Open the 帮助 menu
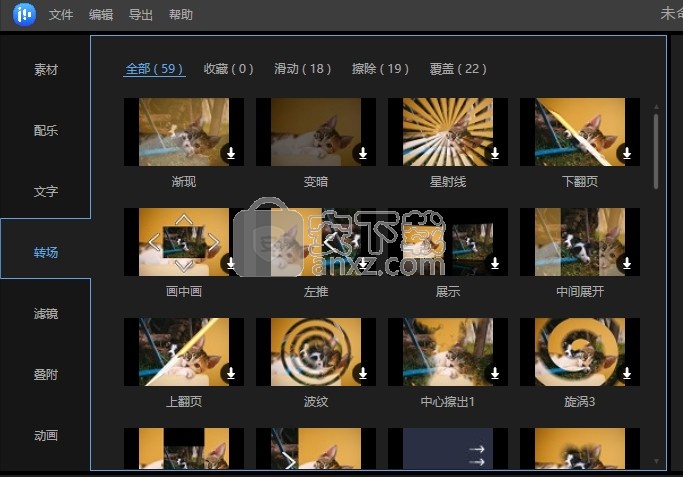Viewport: 683px width, 477px height. tap(181, 15)
